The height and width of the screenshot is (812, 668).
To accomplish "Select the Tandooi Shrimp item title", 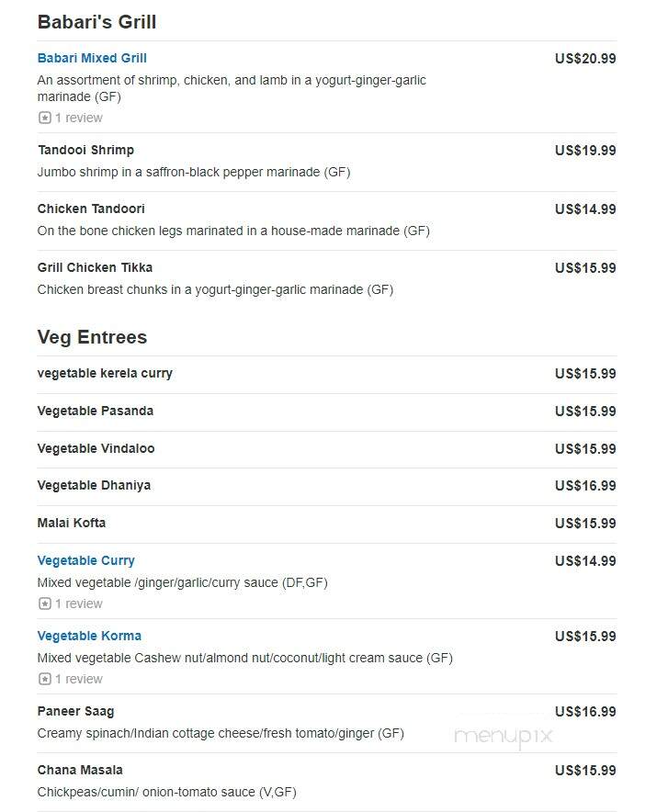I will [85, 150].
